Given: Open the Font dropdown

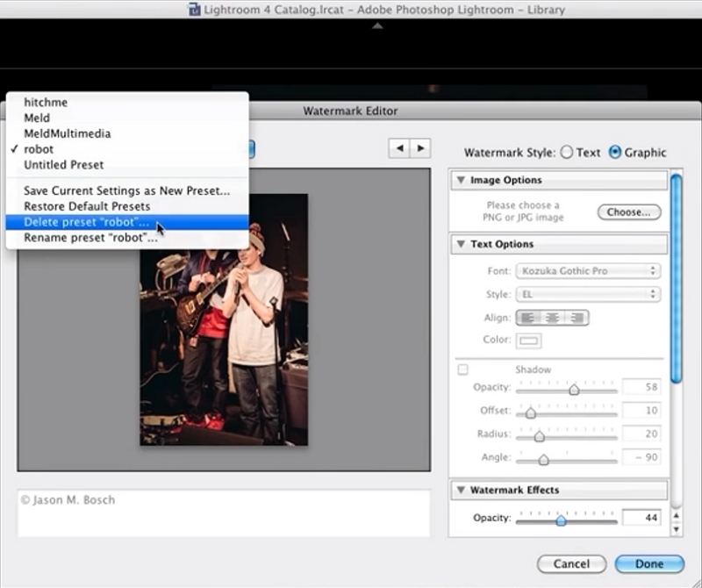Looking at the screenshot, I should click(587, 271).
